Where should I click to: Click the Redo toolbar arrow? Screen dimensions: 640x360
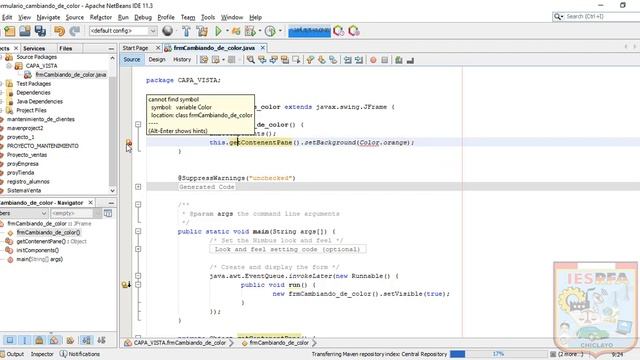(75, 31)
